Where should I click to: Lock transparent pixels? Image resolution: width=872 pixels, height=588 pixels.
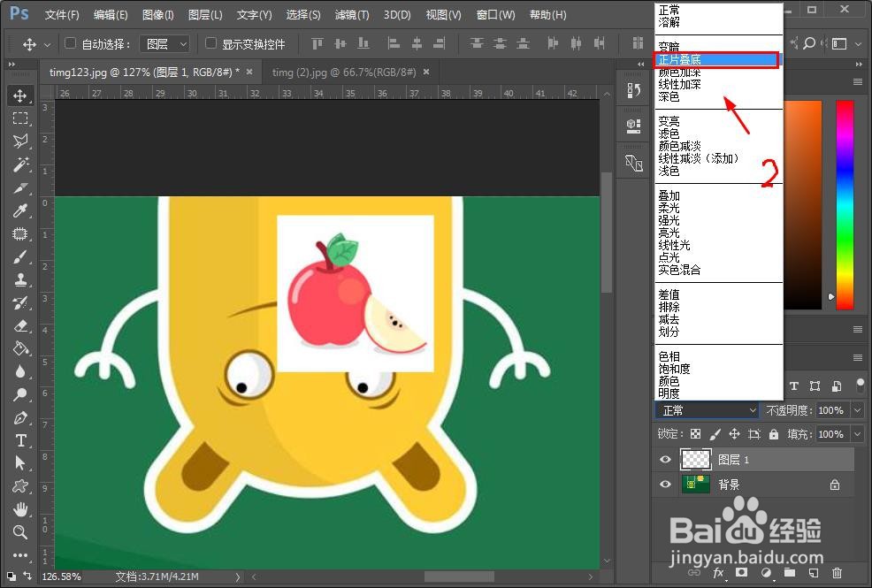695,434
